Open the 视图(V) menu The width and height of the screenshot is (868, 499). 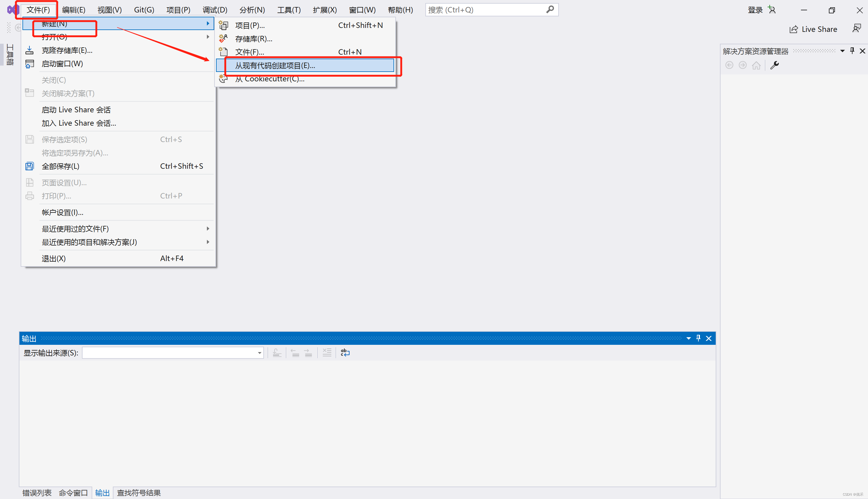coord(110,10)
